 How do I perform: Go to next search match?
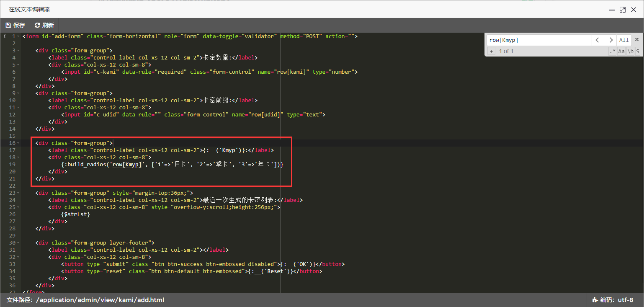(x=611, y=40)
